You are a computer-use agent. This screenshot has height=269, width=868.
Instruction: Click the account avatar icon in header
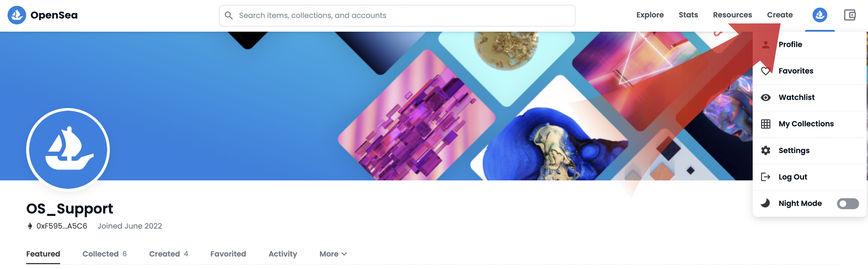point(819,15)
